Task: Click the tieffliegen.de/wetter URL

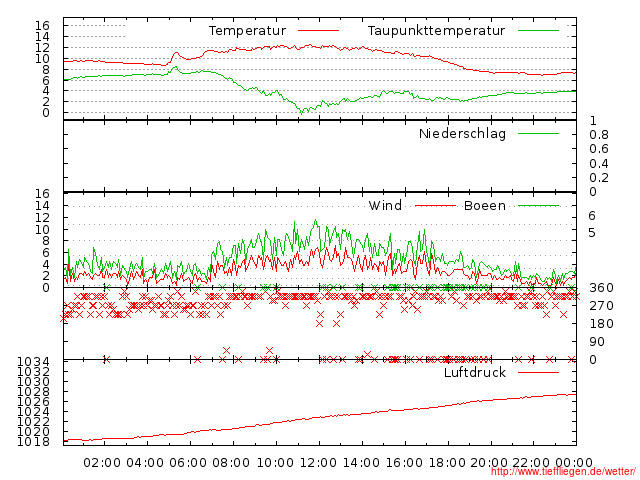Action: point(563,472)
